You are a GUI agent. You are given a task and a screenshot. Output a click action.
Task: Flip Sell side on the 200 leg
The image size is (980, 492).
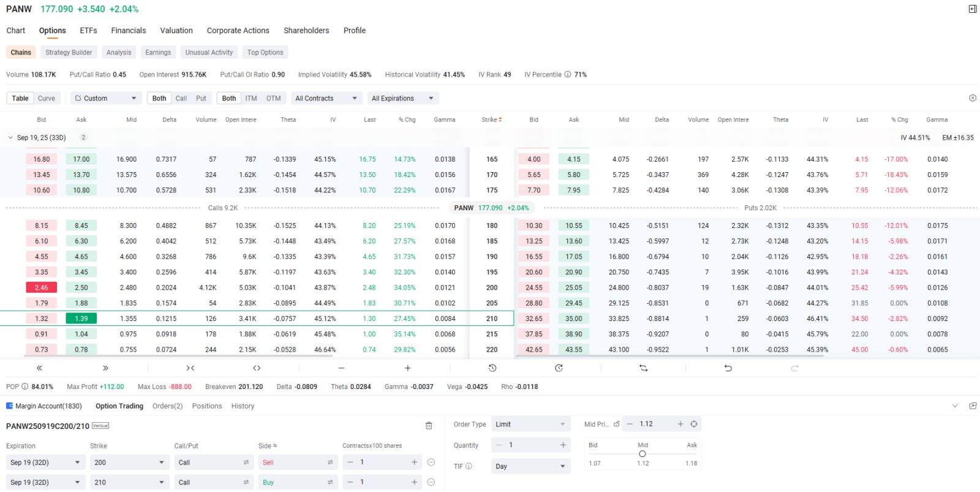[x=330, y=463]
